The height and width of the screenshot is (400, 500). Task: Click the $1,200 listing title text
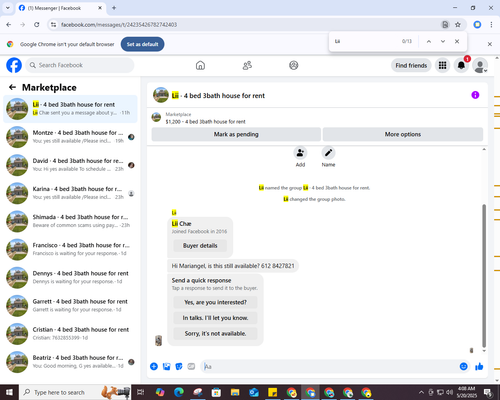[205, 122]
